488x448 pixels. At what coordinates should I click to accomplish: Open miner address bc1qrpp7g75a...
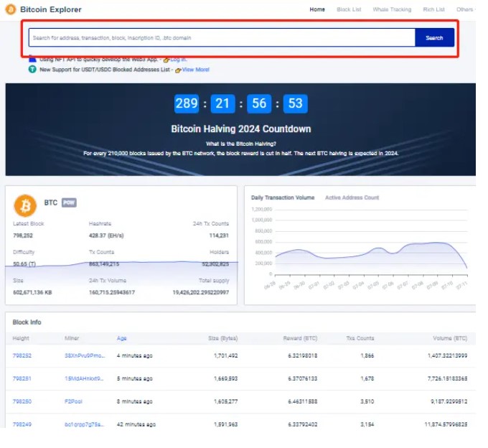[85, 424]
